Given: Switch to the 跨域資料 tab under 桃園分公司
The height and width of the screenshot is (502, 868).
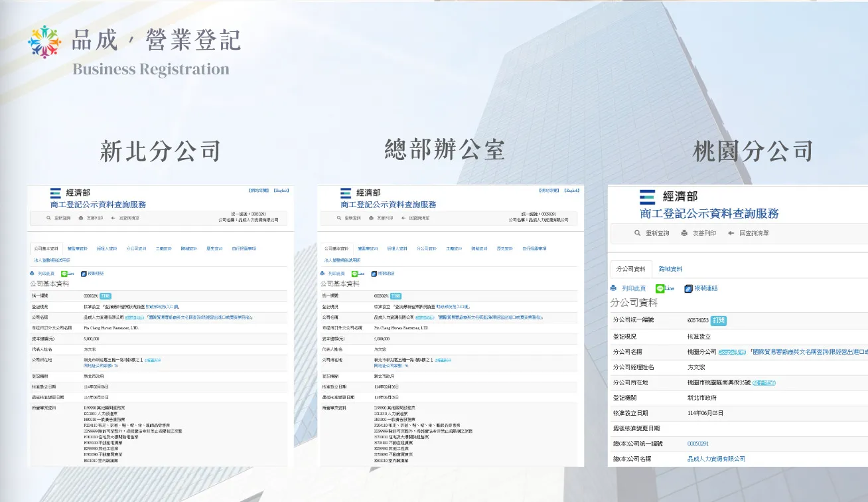Looking at the screenshot, I should pyautogui.click(x=670, y=269).
